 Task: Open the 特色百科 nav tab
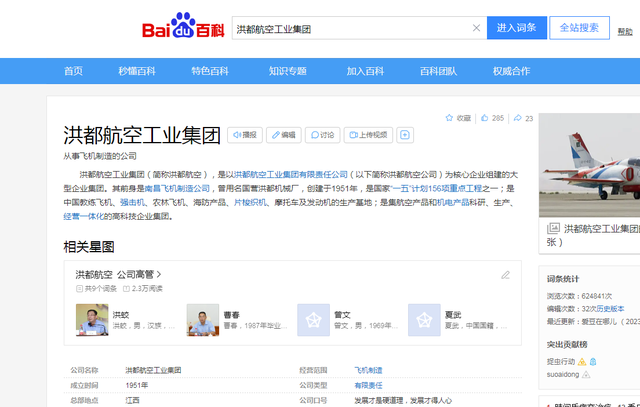[x=210, y=71]
